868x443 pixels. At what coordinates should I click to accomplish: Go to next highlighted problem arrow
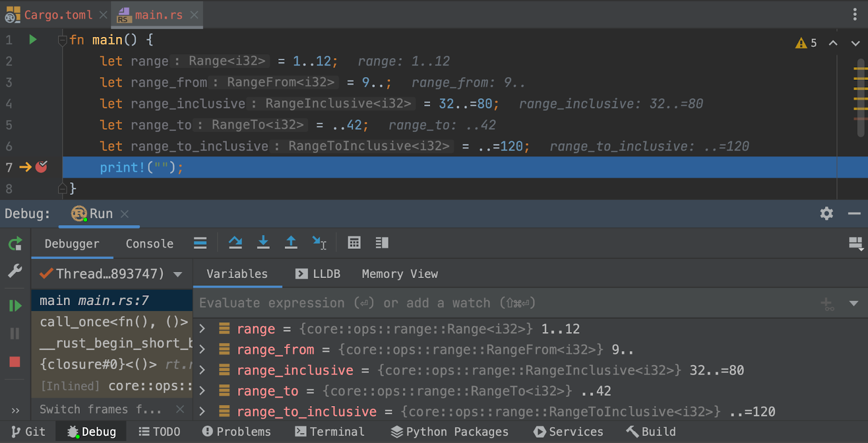855,43
